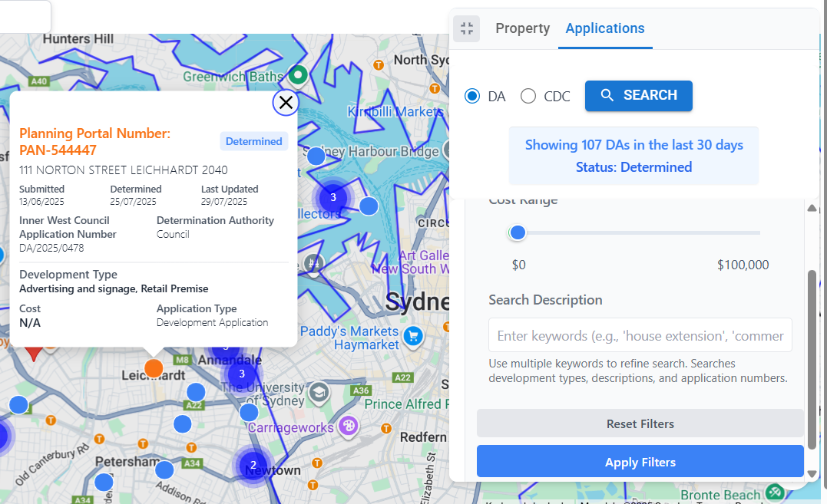The image size is (827, 504).
Task: Click Reset Filters
Action: (x=640, y=423)
